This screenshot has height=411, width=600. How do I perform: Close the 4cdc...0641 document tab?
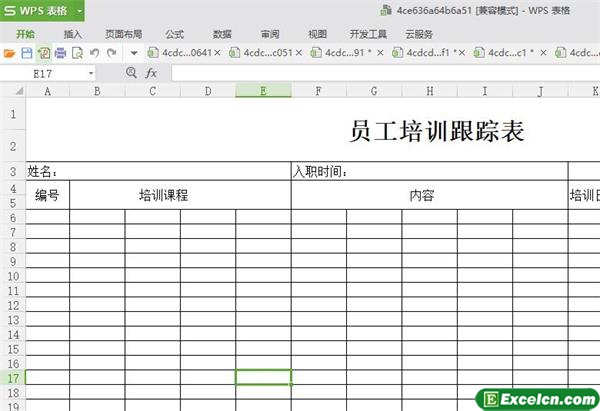click(216, 52)
